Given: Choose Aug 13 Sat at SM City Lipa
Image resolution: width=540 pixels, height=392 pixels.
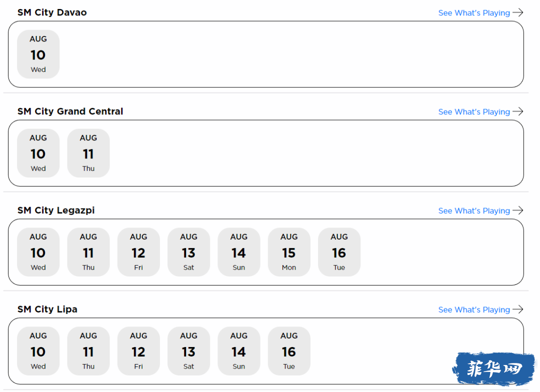Looking at the screenshot, I should [x=188, y=350].
